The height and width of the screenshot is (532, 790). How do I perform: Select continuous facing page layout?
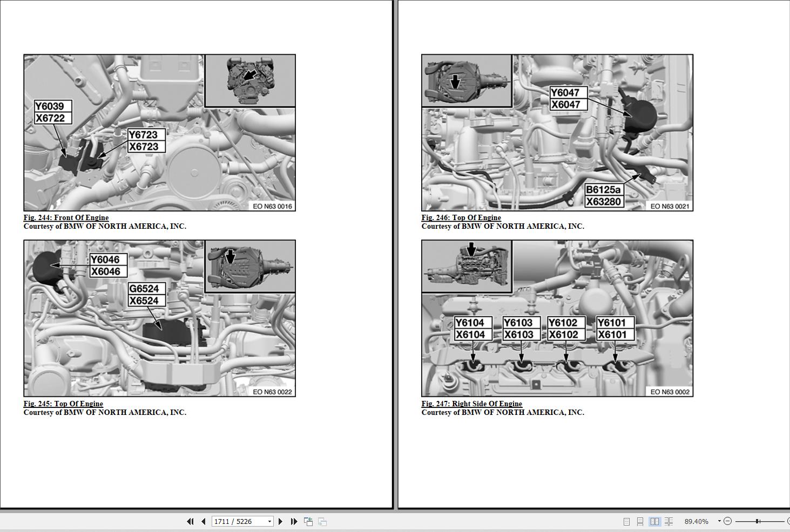pos(669,521)
